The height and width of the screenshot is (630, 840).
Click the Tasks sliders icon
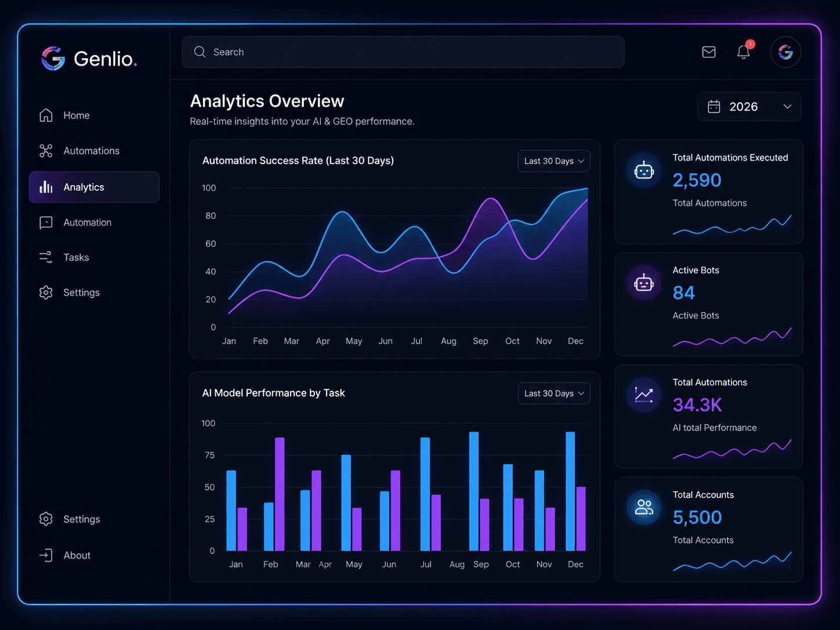(x=46, y=257)
